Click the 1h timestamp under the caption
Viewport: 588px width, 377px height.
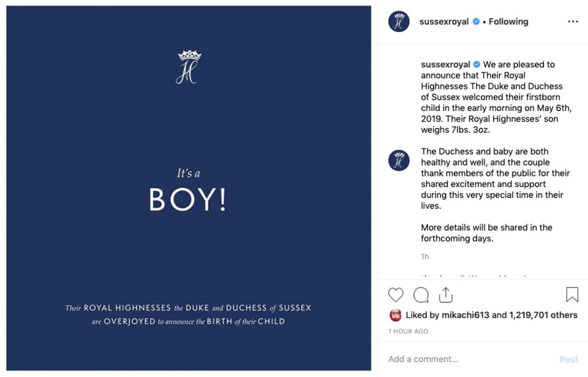[425, 256]
